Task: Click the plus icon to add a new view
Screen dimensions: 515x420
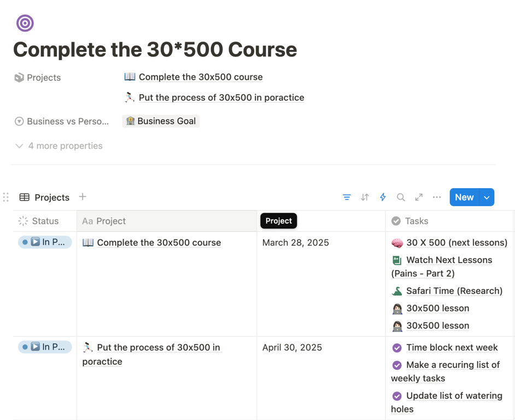Action: click(x=82, y=197)
